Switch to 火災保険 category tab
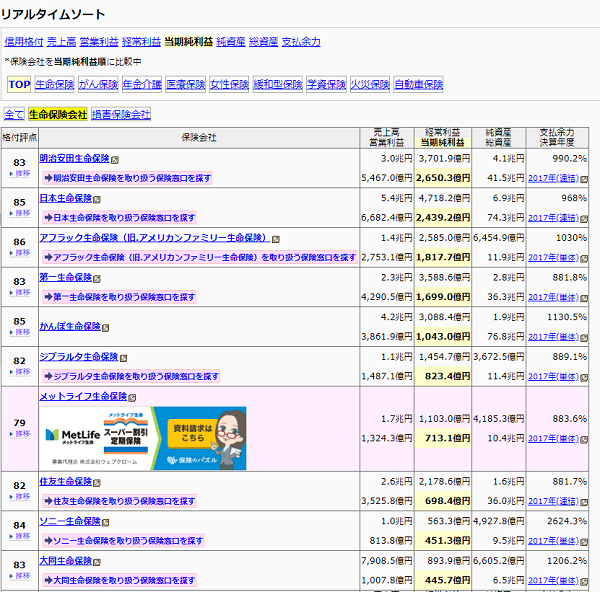The width and height of the screenshot is (600, 592). coord(370,84)
